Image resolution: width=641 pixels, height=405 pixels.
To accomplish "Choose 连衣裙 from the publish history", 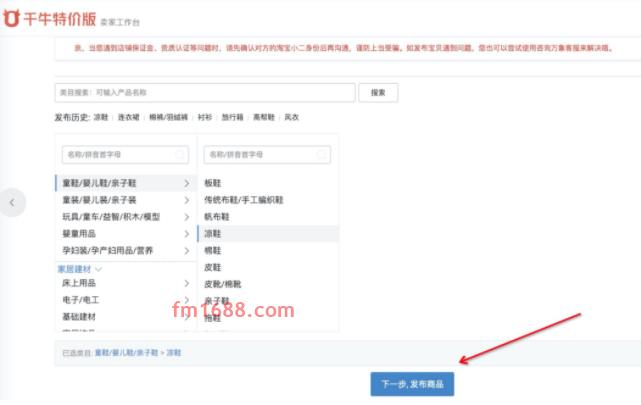I will (128, 117).
